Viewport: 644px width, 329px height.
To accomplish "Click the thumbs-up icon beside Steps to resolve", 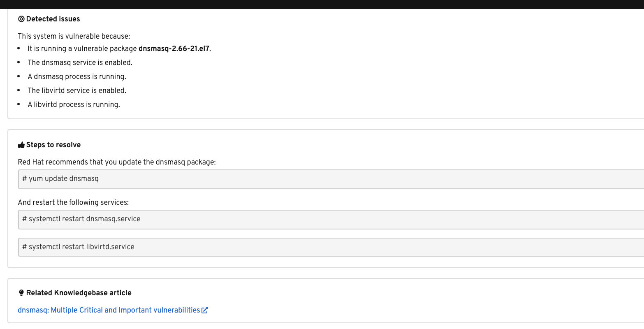I will coord(21,145).
